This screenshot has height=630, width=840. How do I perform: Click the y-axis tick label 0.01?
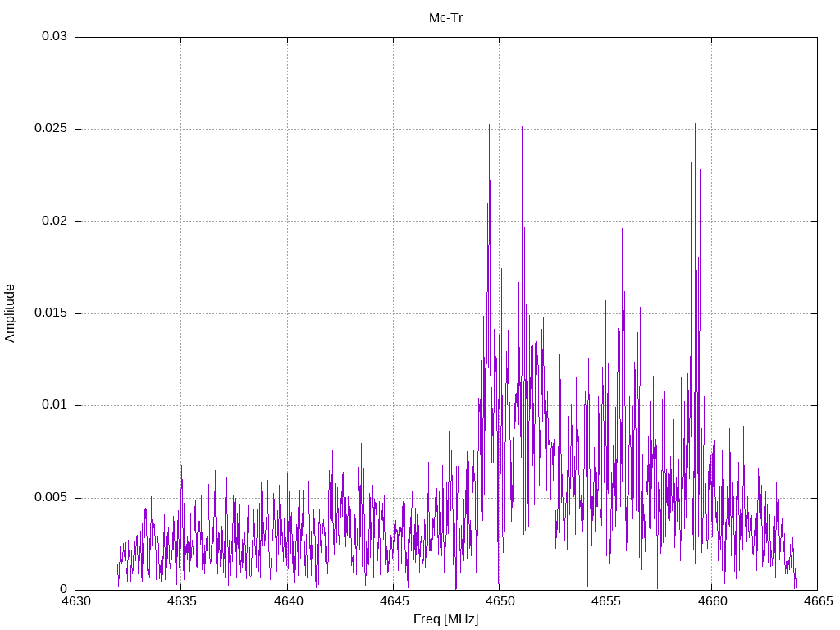tap(55, 405)
